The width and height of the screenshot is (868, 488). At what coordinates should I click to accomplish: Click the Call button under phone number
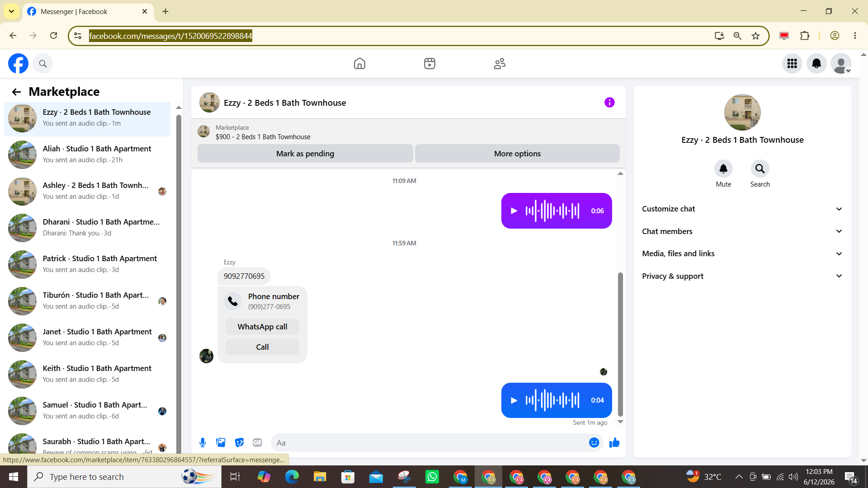[262, 347]
